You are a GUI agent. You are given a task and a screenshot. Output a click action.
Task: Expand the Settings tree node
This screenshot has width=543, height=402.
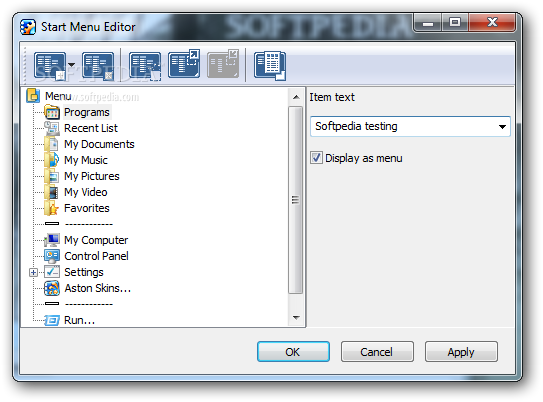[33, 273]
